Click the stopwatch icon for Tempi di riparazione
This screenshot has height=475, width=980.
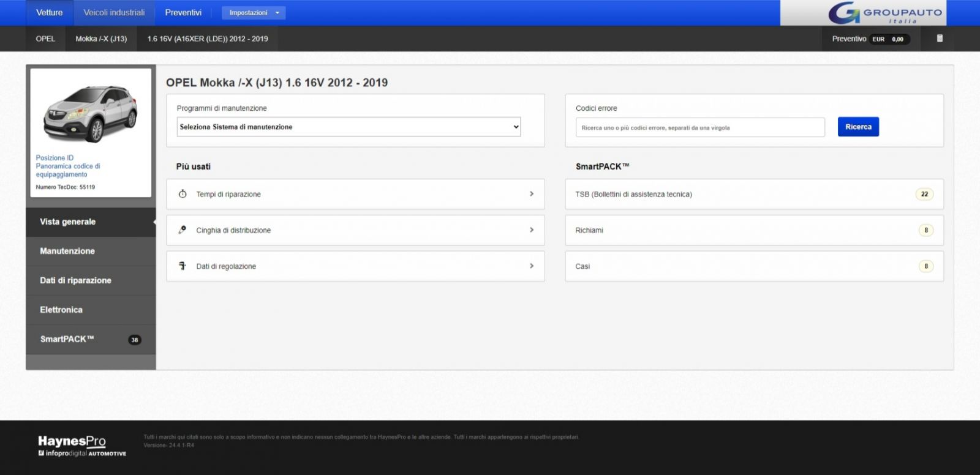(183, 194)
